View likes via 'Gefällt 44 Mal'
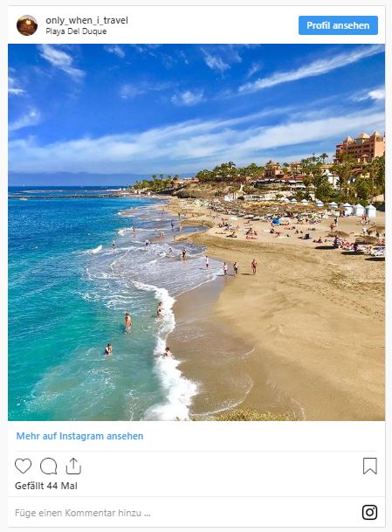392x532 pixels. click(46, 486)
